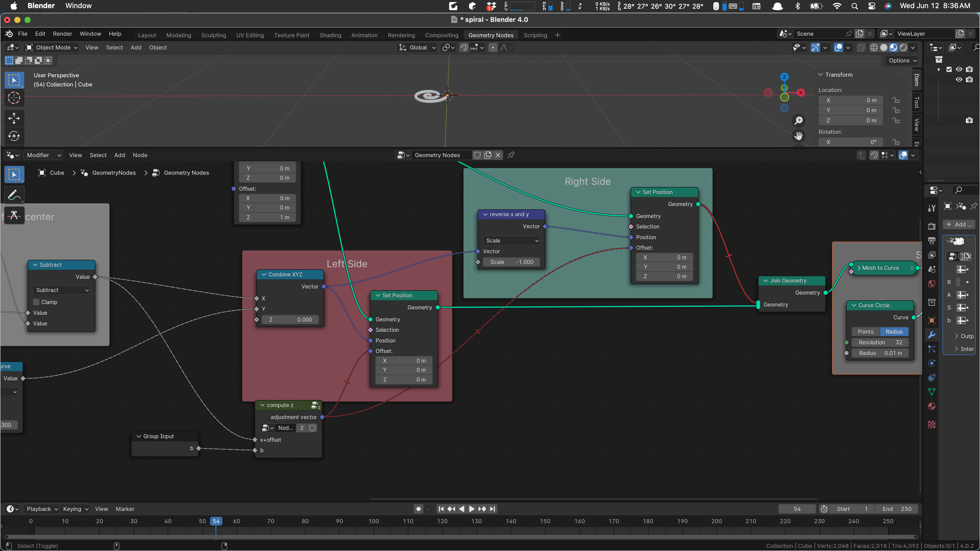
Task: Collapse the Join Geometry node
Action: (765, 281)
